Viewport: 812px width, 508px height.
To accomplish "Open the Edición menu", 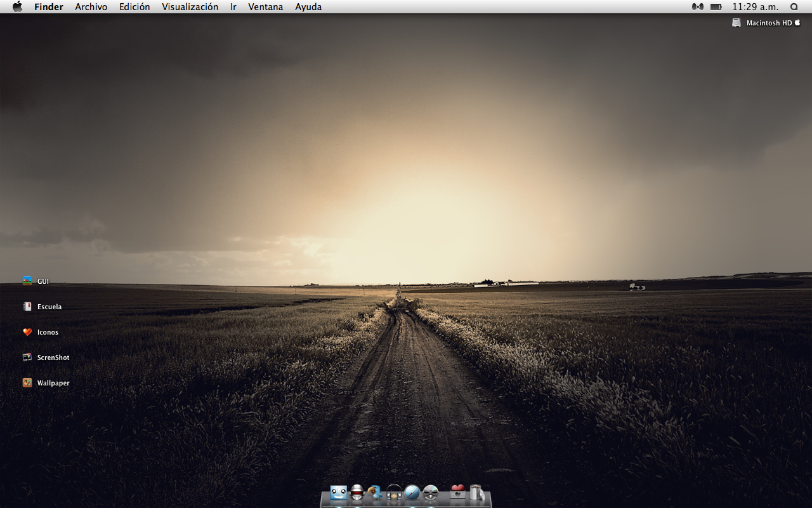I will click(x=134, y=7).
